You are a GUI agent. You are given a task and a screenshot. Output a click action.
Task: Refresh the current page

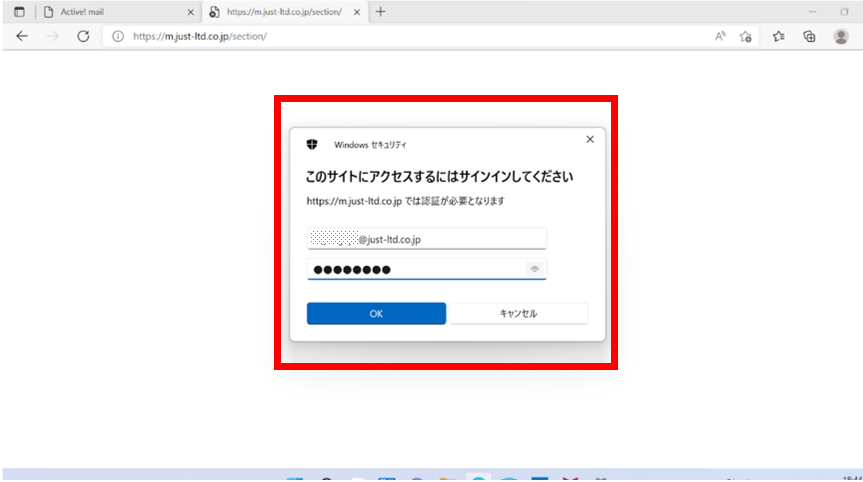pyautogui.click(x=83, y=36)
